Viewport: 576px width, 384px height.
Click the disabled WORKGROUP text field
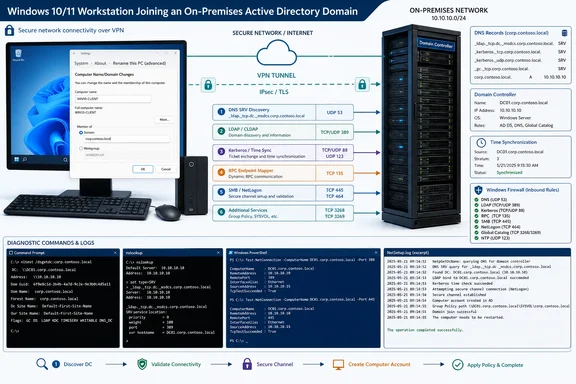[x=126, y=155]
